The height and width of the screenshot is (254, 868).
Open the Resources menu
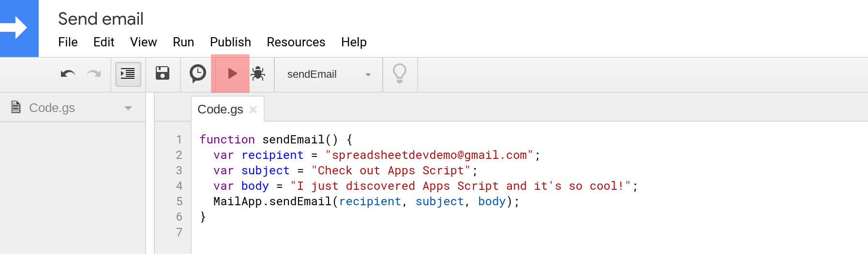pos(296,42)
